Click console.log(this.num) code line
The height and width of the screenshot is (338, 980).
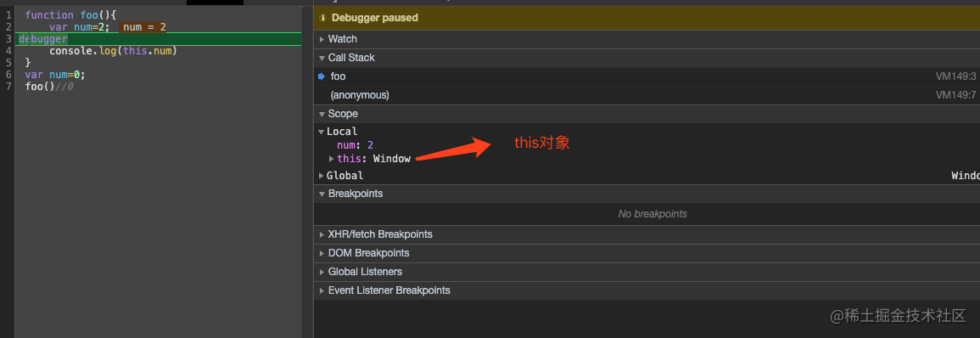tap(113, 51)
